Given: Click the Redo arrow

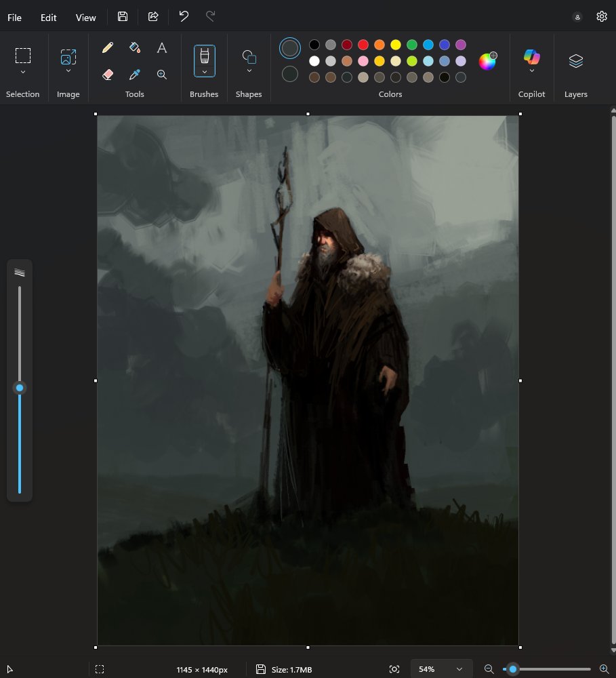Looking at the screenshot, I should point(211,16).
